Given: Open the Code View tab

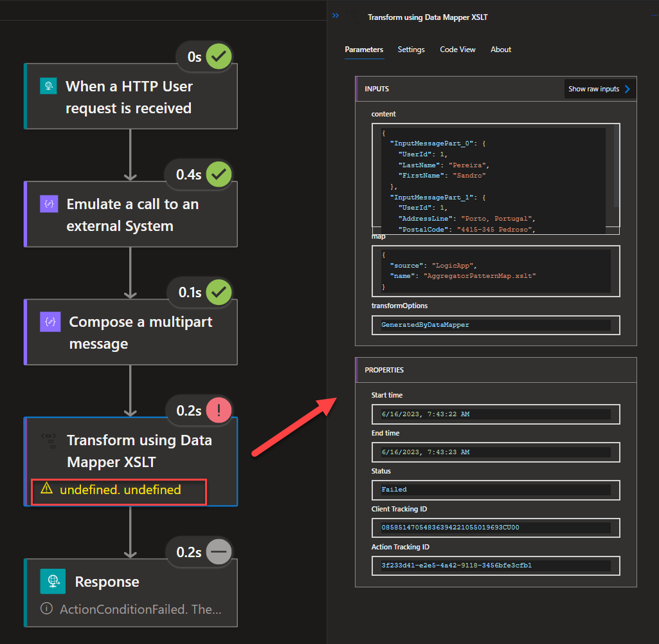Looking at the screenshot, I should point(457,50).
